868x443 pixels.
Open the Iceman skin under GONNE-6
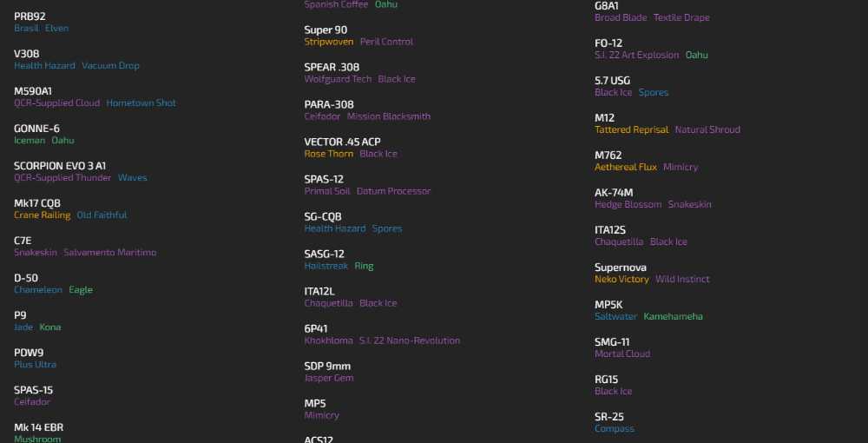tap(30, 140)
